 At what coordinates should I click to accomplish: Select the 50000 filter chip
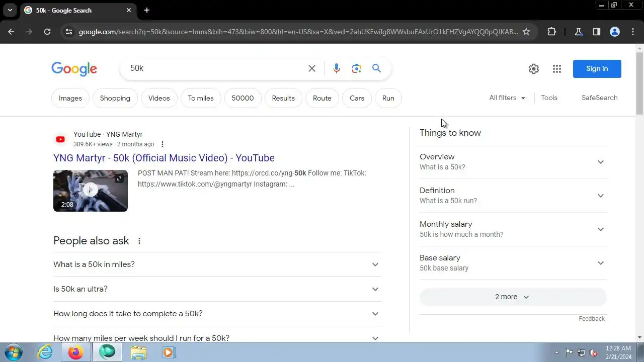coord(243,98)
